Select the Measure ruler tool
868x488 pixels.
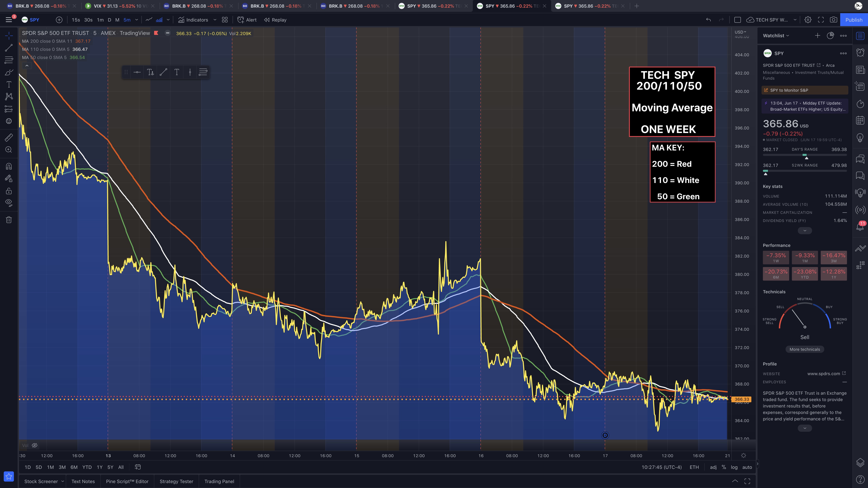(x=9, y=137)
